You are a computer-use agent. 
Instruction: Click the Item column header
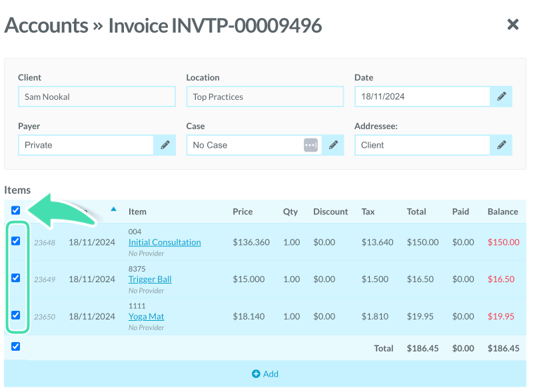(137, 212)
